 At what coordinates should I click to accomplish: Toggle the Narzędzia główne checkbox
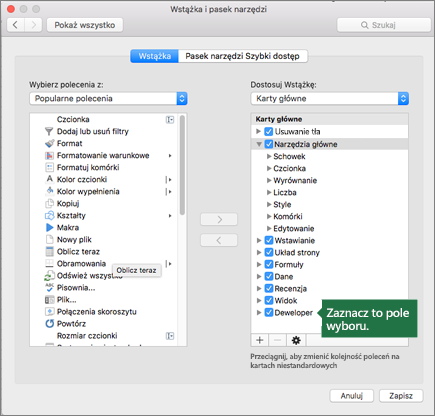pos(269,144)
